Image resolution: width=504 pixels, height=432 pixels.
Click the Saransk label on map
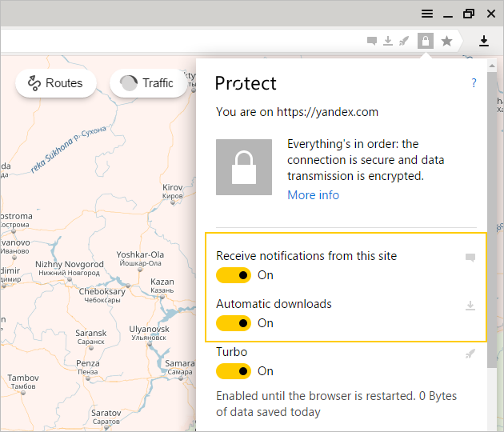click(x=91, y=337)
